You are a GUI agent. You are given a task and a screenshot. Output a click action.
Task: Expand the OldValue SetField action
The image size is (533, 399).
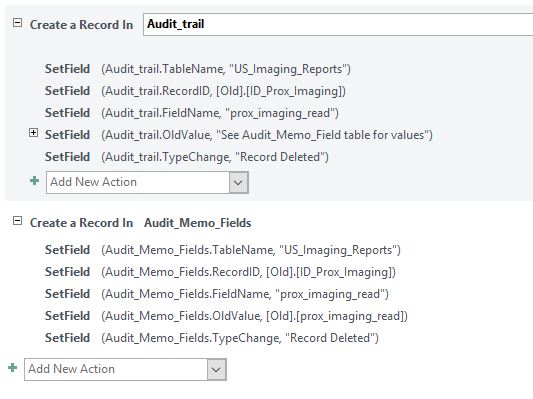tap(33, 133)
